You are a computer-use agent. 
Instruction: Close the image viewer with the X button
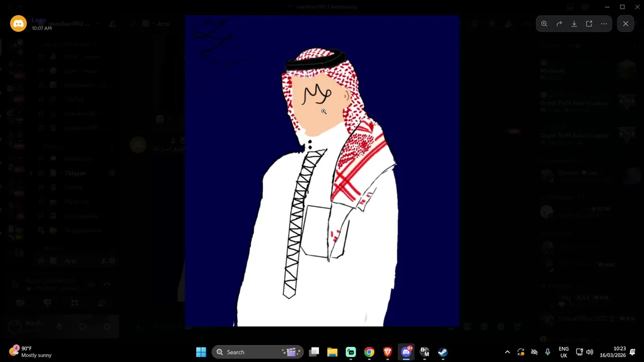point(625,24)
